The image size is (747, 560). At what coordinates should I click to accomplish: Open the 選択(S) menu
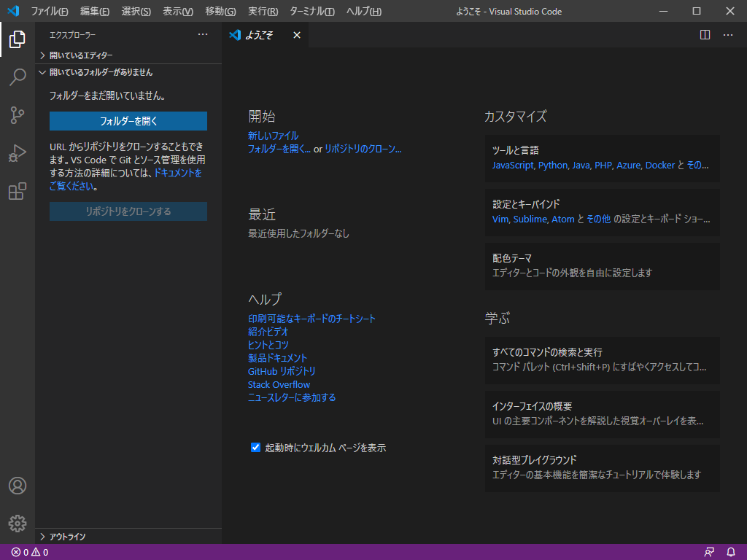click(x=136, y=12)
